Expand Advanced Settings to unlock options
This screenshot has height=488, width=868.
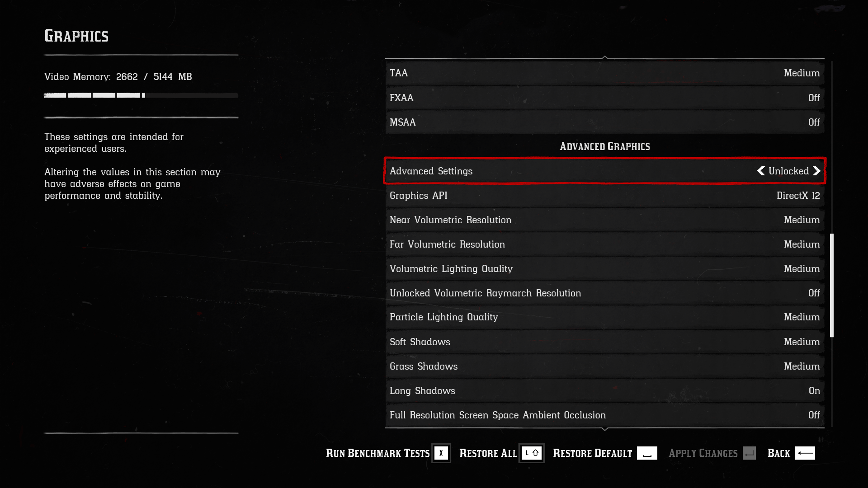(x=604, y=171)
